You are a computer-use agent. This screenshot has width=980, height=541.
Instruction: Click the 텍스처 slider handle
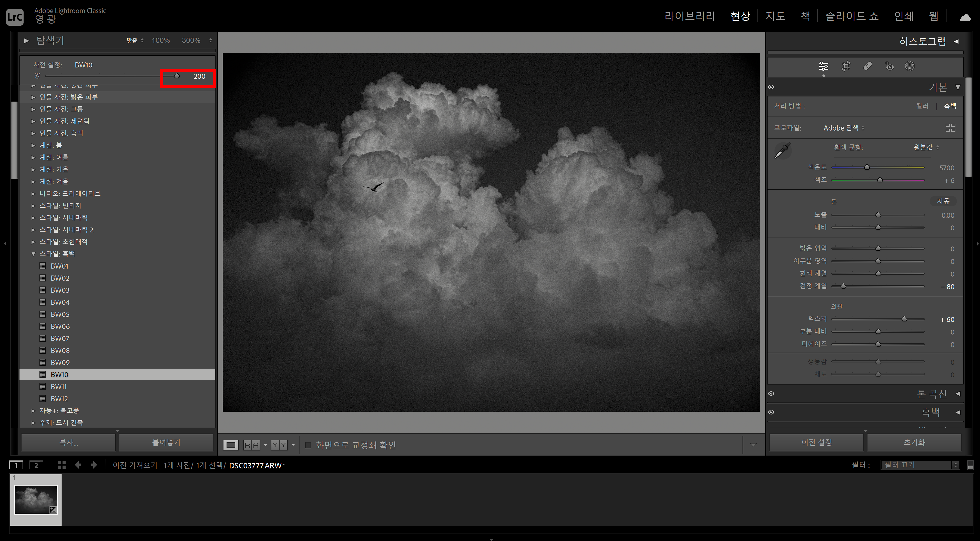[x=904, y=319]
